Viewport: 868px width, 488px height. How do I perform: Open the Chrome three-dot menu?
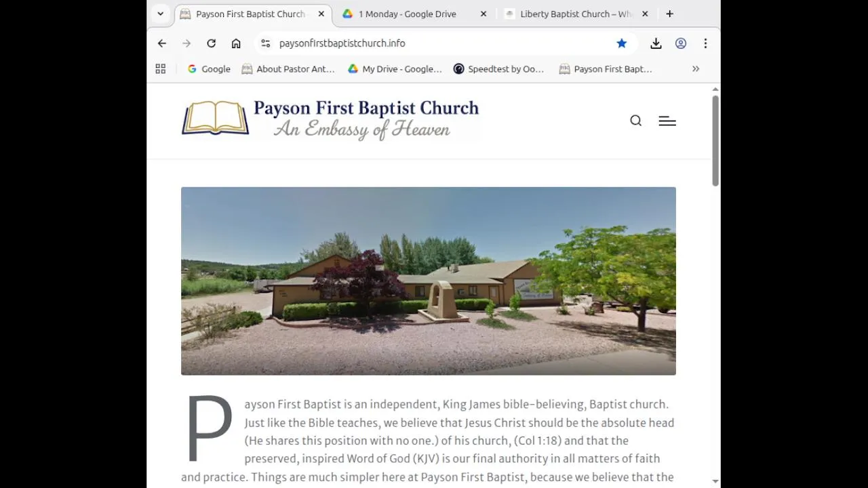pos(705,43)
